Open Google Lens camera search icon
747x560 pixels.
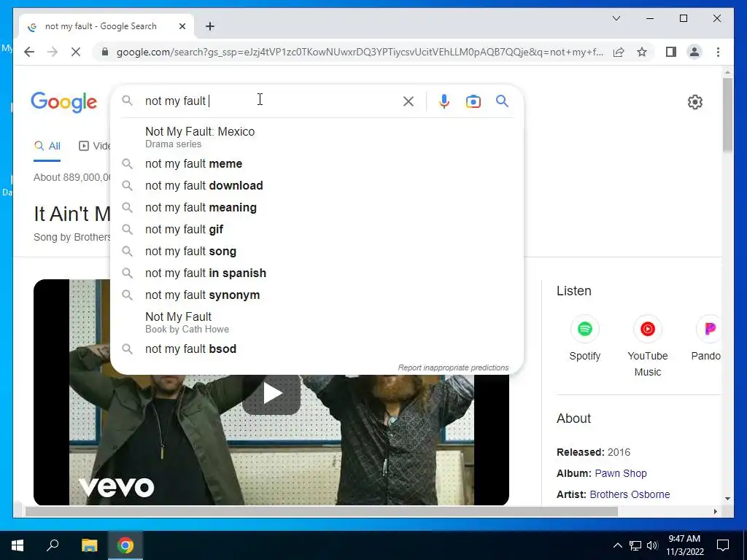pyautogui.click(x=473, y=101)
